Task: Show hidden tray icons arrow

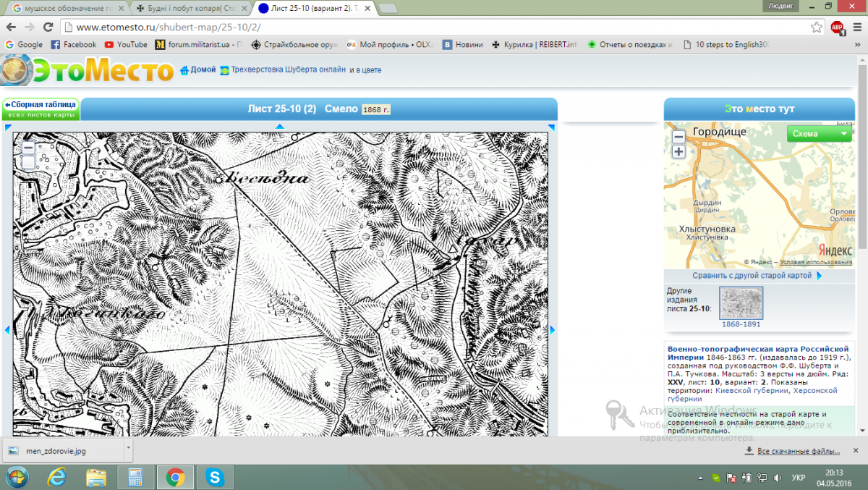Action: (702, 478)
